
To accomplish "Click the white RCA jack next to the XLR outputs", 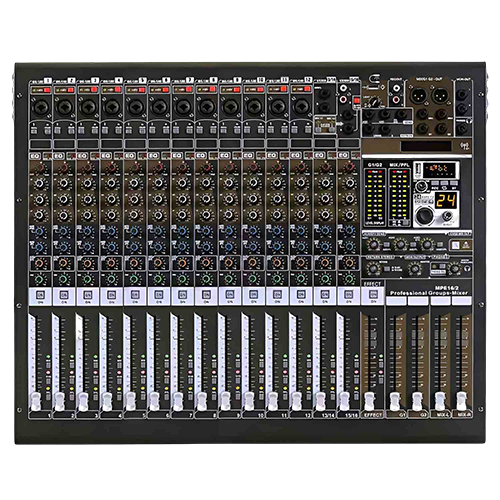I will point(396,89).
